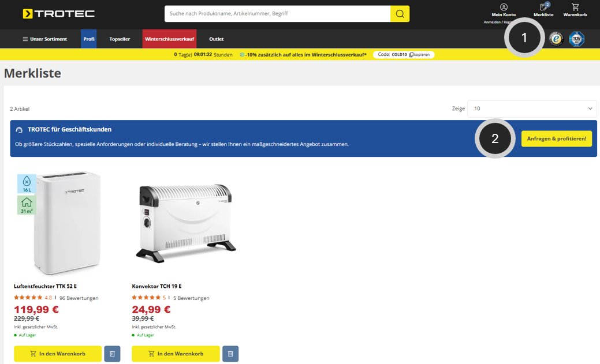Image resolution: width=600 pixels, height=364 pixels.
Task: Add Konvektor TCH 19 E to cart
Action: pyautogui.click(x=176, y=354)
